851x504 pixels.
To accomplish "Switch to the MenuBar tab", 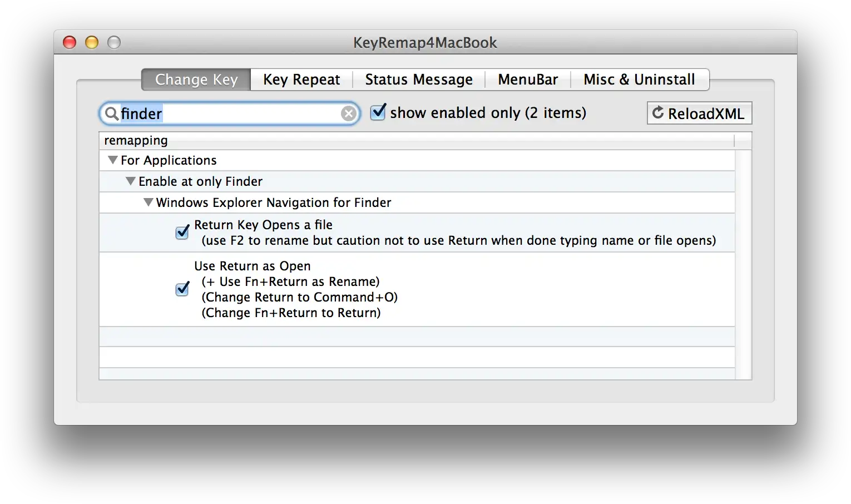I will tap(528, 80).
